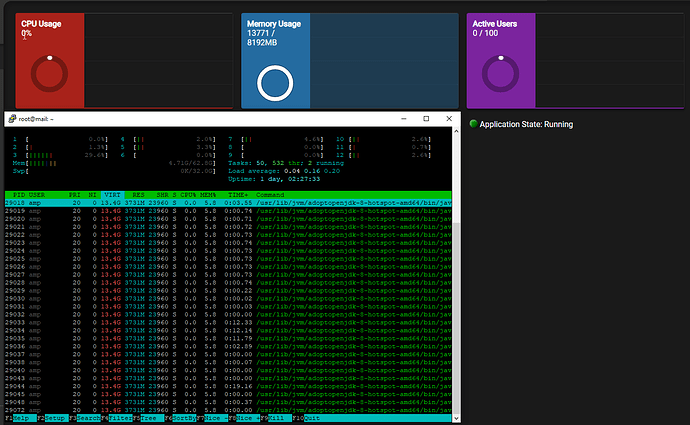The width and height of the screenshot is (690, 425).
Task: Click F8 Nice + to increase niceness
Action: coord(244,418)
